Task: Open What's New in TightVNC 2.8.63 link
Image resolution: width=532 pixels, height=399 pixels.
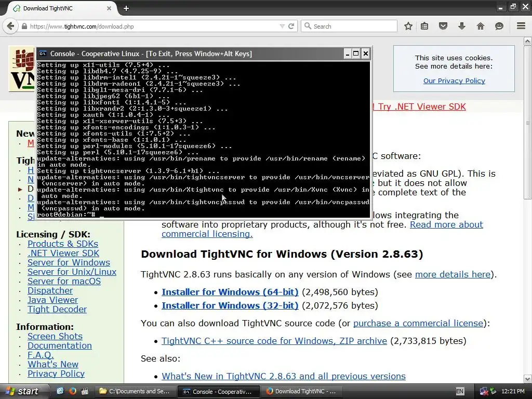Action: pos(284,376)
